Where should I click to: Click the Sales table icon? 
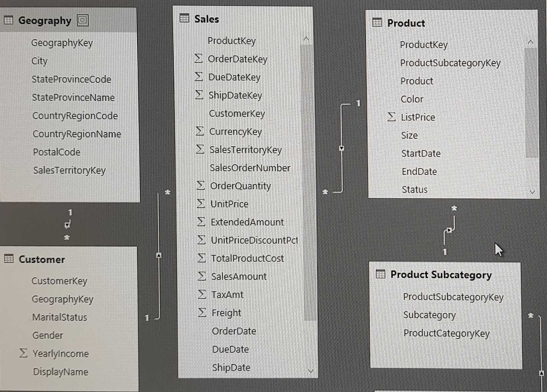click(x=184, y=18)
